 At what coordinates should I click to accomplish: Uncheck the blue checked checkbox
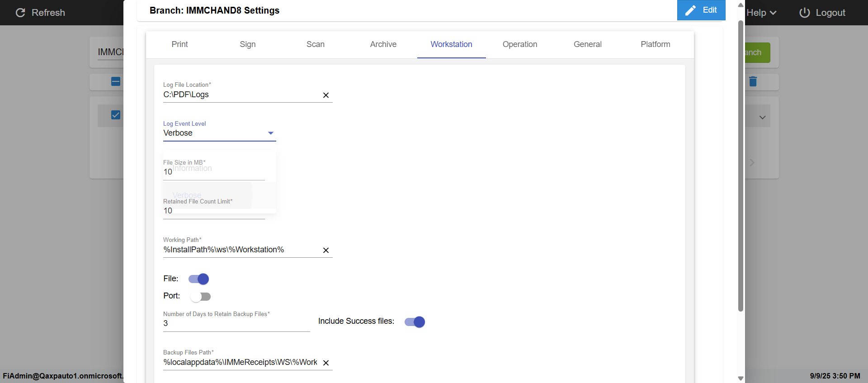tap(116, 115)
